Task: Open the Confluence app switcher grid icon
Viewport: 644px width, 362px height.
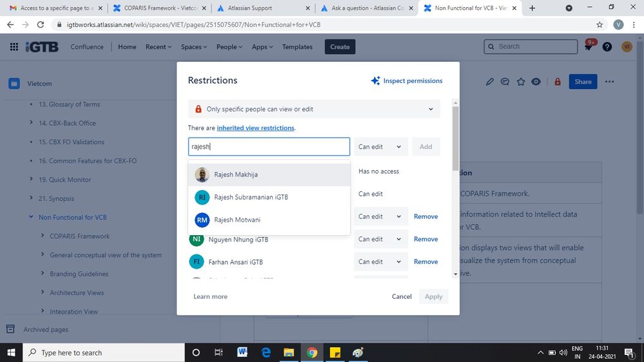Action: 14,47
